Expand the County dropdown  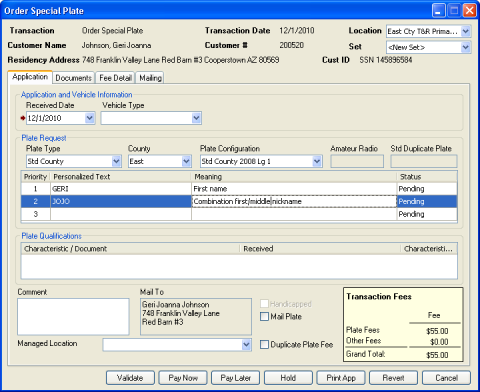coord(186,161)
